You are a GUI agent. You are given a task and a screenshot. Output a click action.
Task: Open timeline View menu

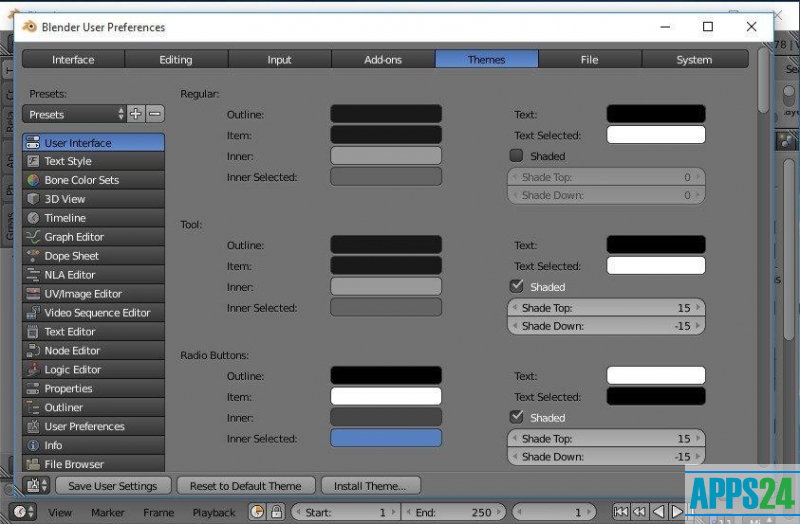pyautogui.click(x=60, y=512)
